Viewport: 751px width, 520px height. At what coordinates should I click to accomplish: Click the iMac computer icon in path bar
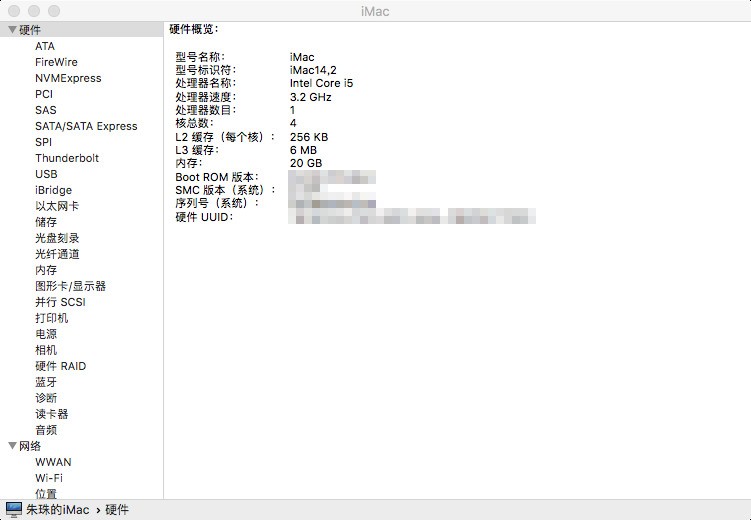click(x=14, y=509)
